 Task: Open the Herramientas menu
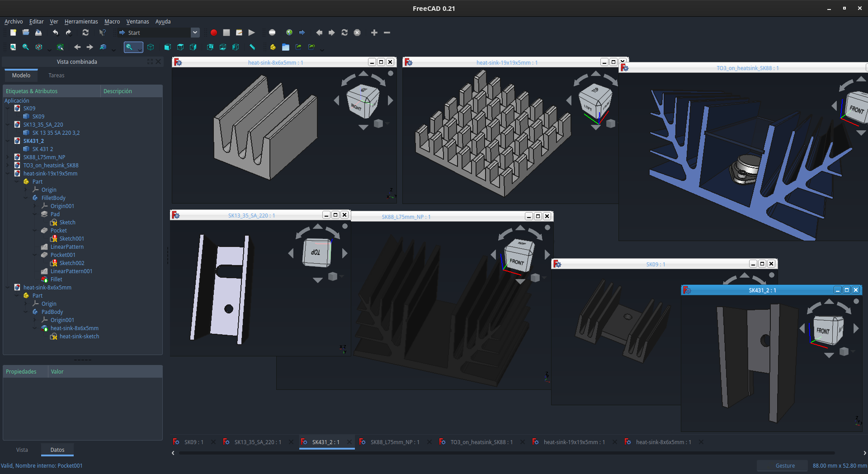tap(81, 22)
